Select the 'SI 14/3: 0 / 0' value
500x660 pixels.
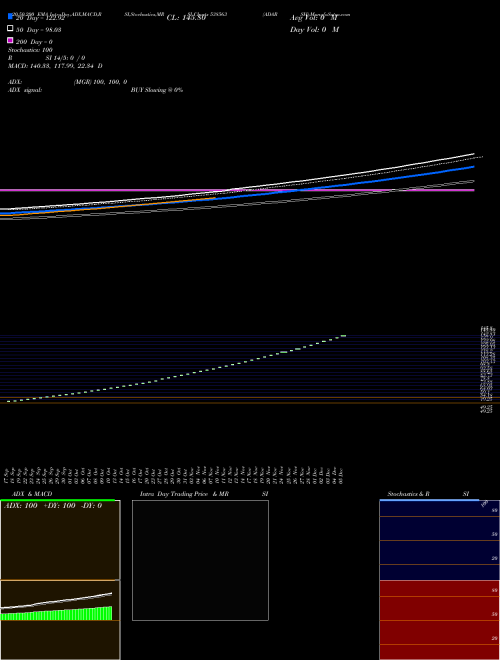pyautogui.click(x=65, y=58)
